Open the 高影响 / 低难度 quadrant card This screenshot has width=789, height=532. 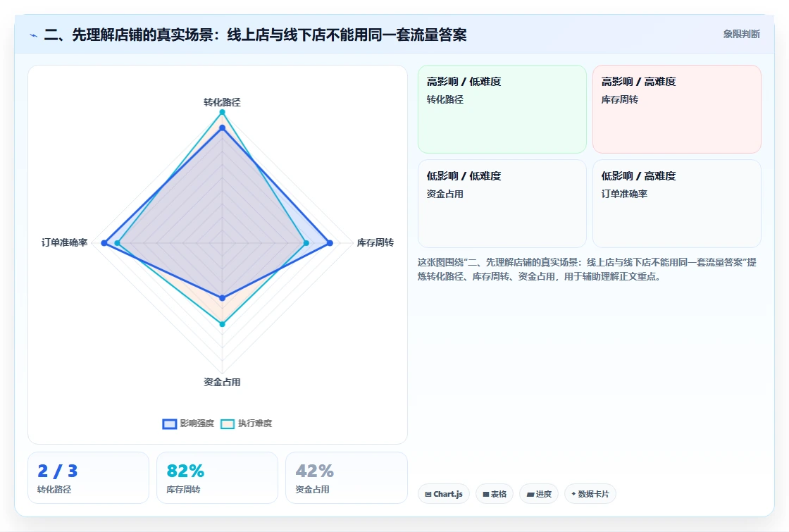[502, 109]
